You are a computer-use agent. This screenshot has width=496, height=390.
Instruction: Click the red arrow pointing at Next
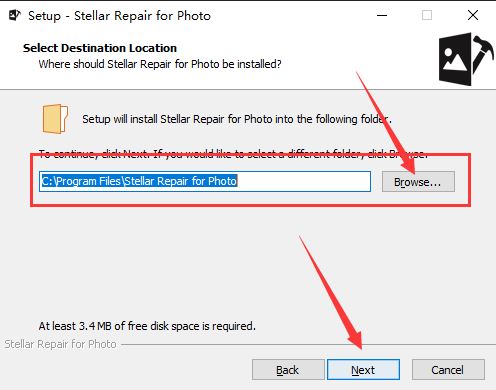[x=331, y=293]
